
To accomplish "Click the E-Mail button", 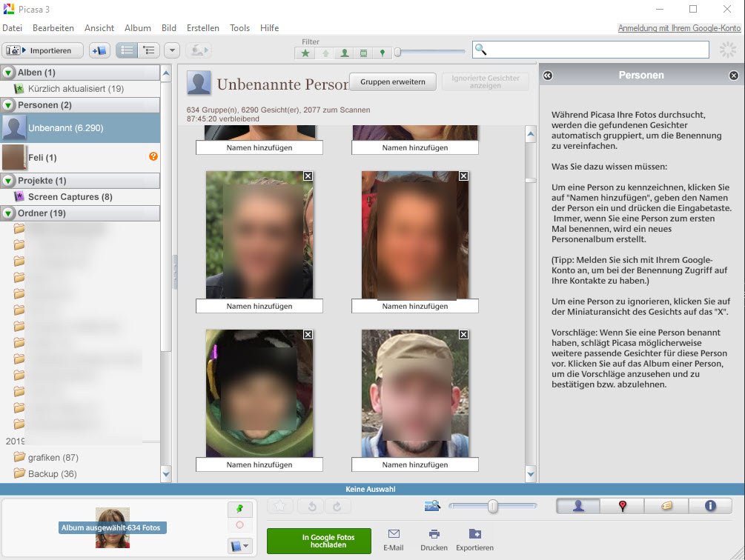I will click(394, 540).
